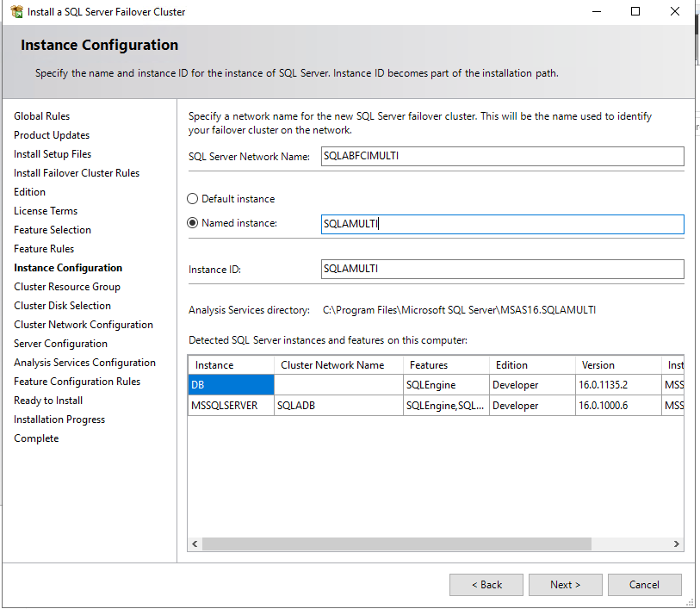Click Cluster Resource Group step
The image size is (700, 609).
[x=67, y=287]
